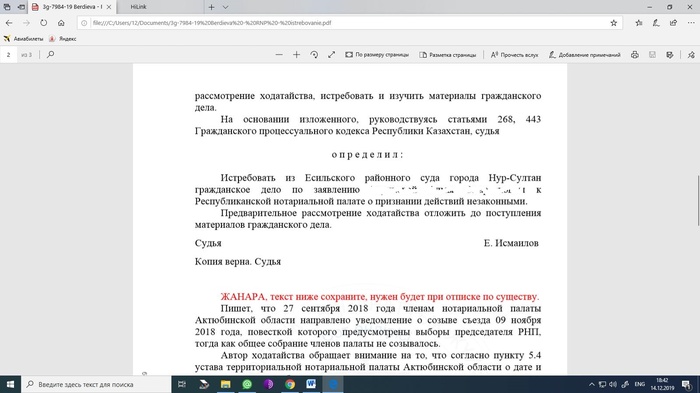Open the tabs you've set aside
The image size is (700, 393).
pos(7,7)
